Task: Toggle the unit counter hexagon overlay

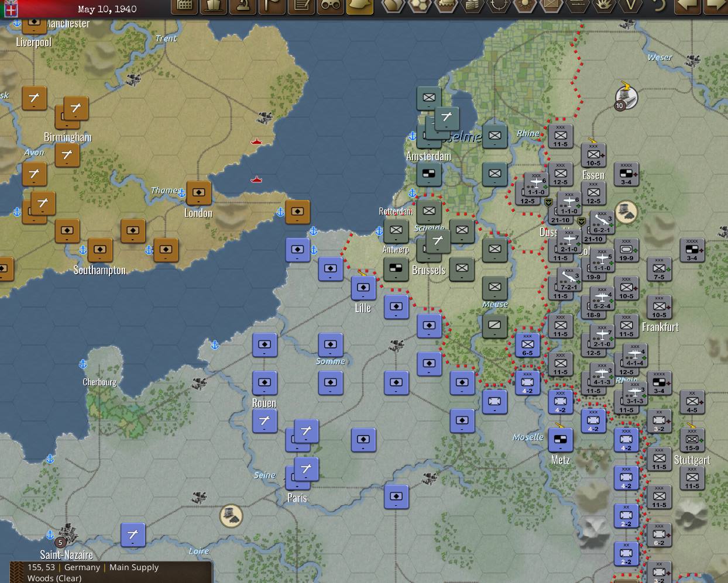Action: tap(551, 6)
